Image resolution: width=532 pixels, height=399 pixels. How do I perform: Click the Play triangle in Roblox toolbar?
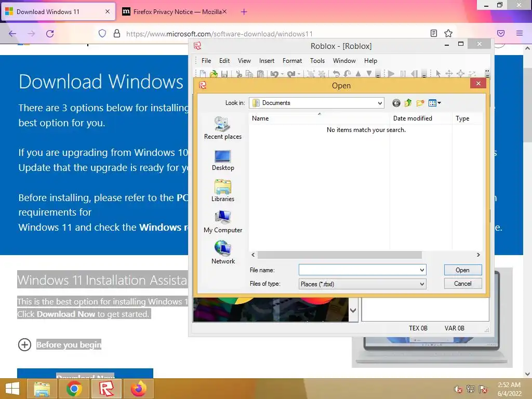391,74
